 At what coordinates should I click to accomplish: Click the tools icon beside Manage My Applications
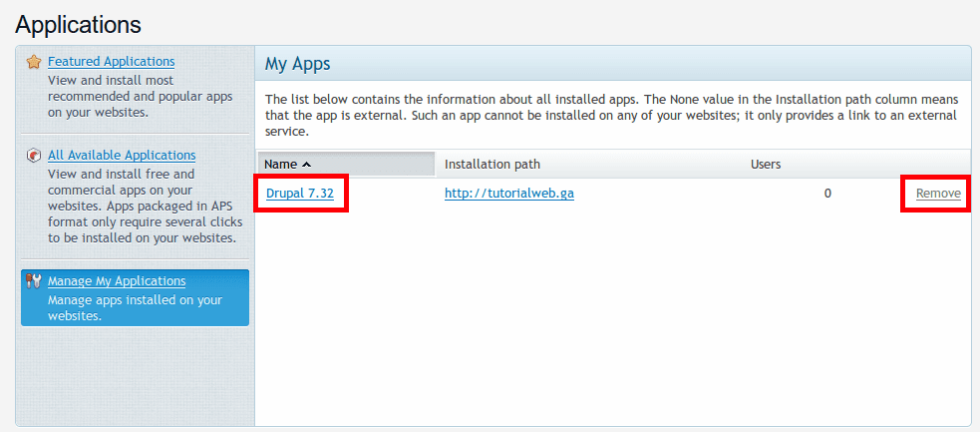click(x=34, y=281)
